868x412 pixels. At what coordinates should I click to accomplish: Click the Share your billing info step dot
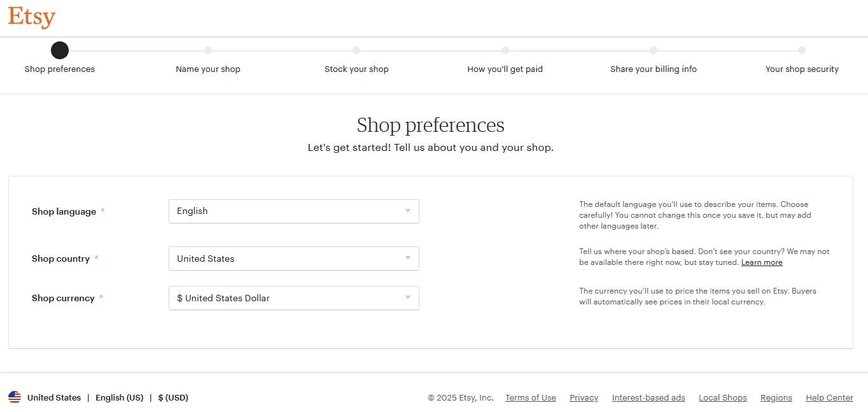654,50
